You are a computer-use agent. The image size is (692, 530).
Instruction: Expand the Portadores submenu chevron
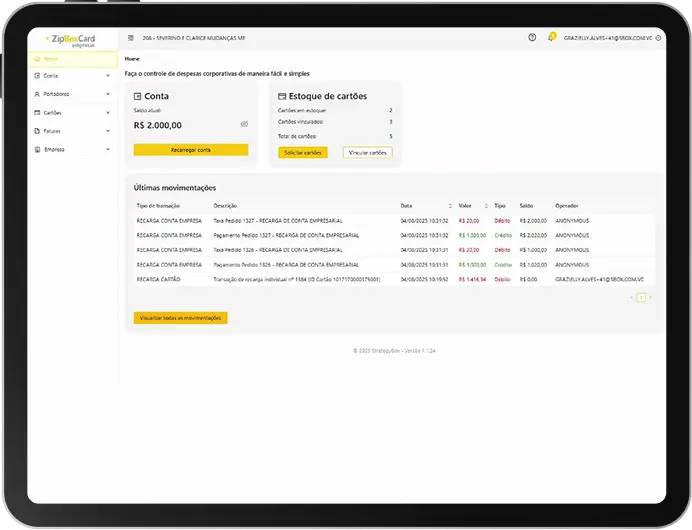click(107, 94)
